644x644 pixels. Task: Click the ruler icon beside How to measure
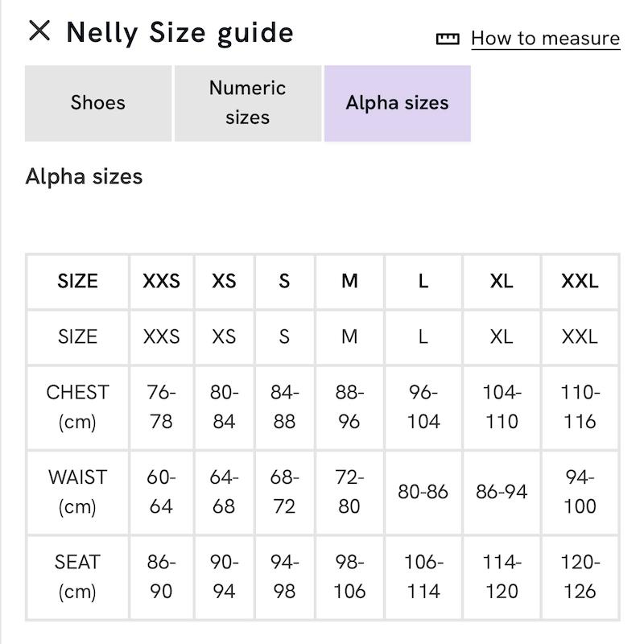pos(448,39)
